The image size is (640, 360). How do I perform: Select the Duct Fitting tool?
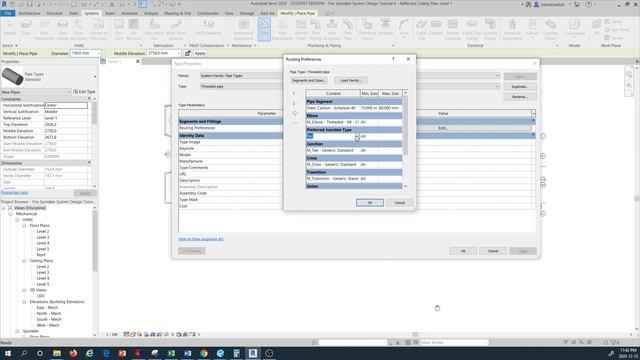click(x=62, y=28)
